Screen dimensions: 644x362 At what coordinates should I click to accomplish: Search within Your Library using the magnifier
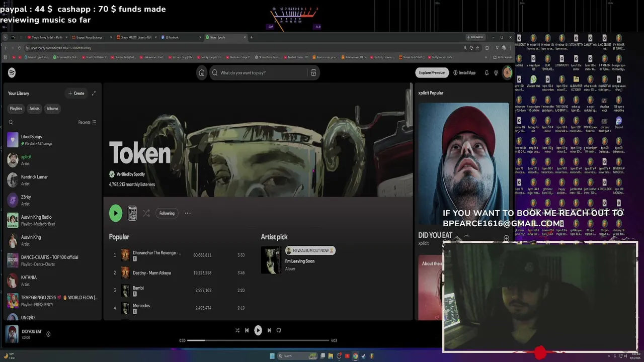click(x=11, y=122)
